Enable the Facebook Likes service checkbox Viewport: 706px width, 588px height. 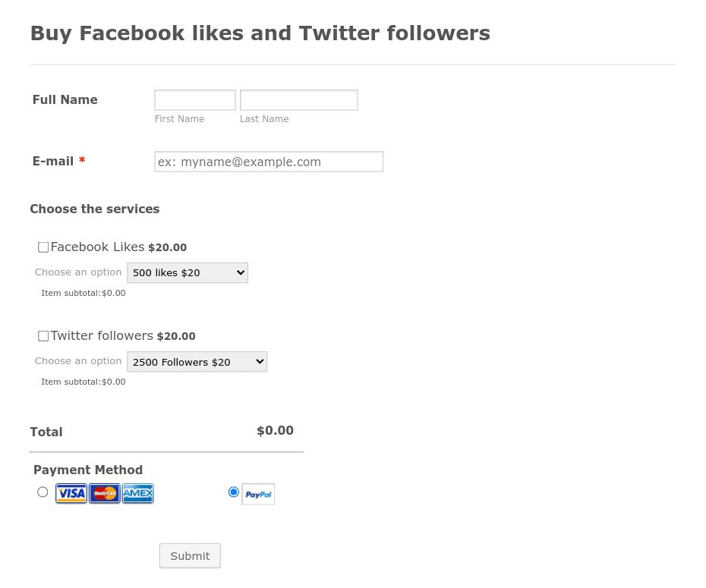click(x=43, y=247)
